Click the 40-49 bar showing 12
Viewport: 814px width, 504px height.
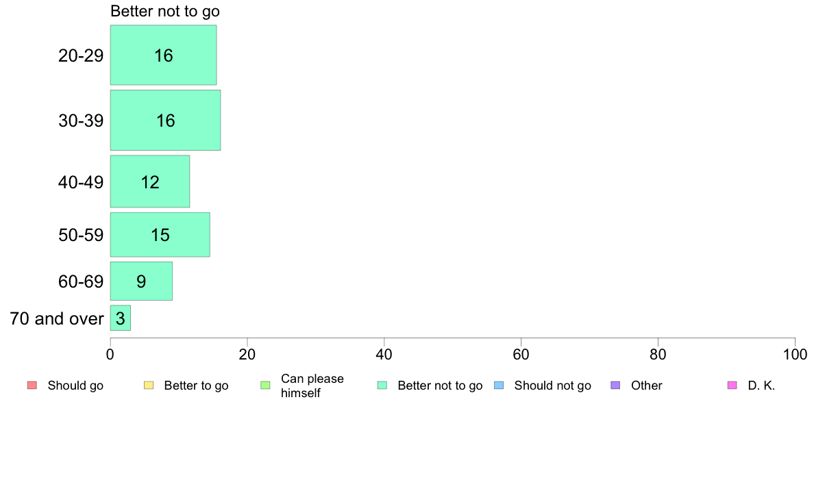150,181
